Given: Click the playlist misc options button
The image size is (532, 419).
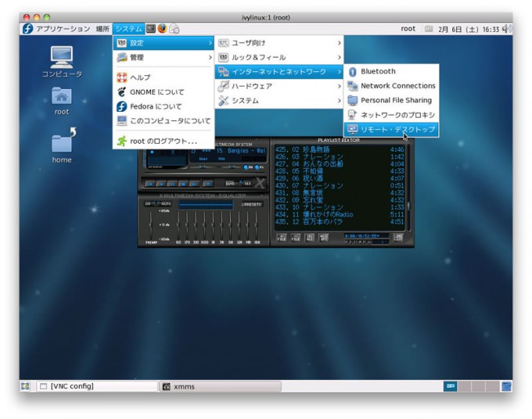Looking at the screenshot, I should pos(324,238).
